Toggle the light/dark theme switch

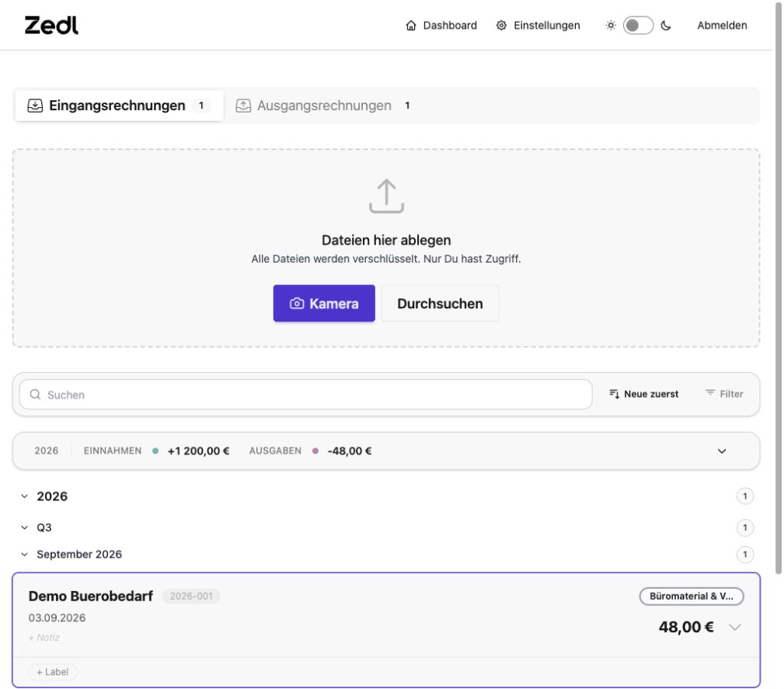tap(638, 26)
